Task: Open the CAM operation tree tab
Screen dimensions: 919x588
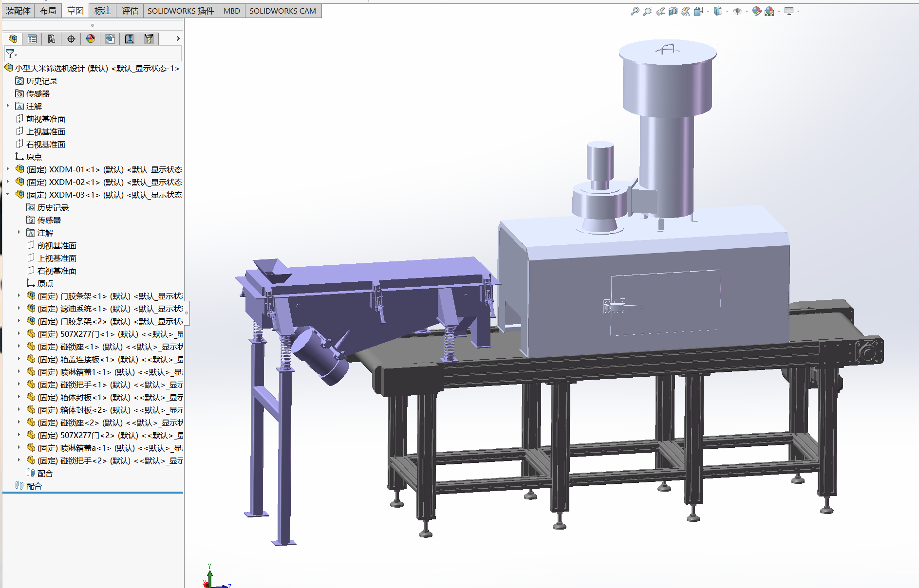Action: coord(130,39)
